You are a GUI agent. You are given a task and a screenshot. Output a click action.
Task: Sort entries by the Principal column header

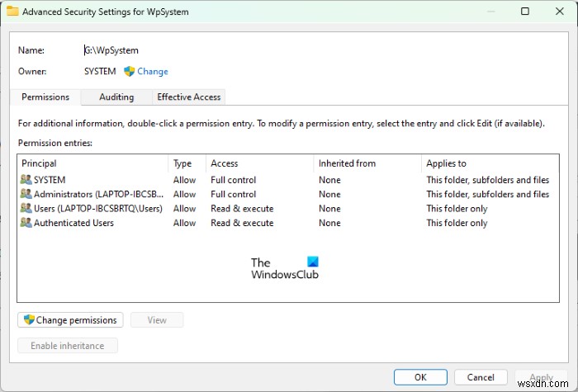[39, 163]
